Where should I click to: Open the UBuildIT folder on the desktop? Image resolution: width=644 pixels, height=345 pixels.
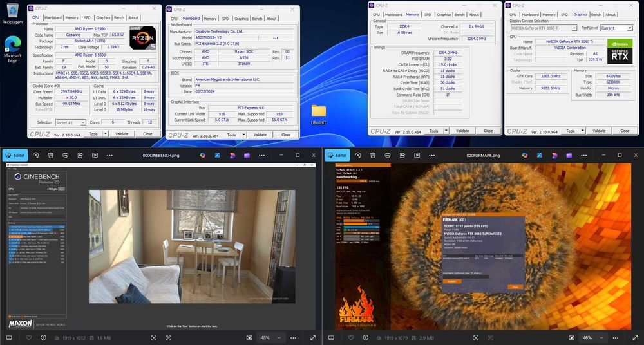click(x=318, y=115)
